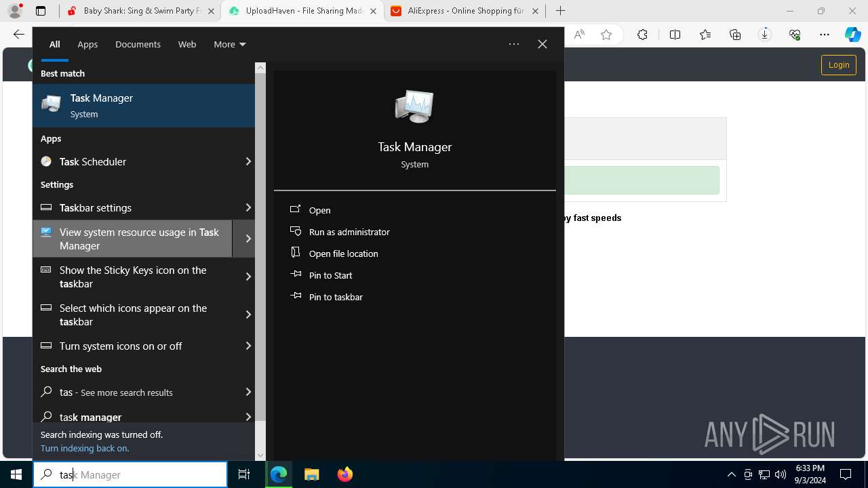Expand Task Scheduler result arrow
Screen dimensions: 868x488
point(248,161)
